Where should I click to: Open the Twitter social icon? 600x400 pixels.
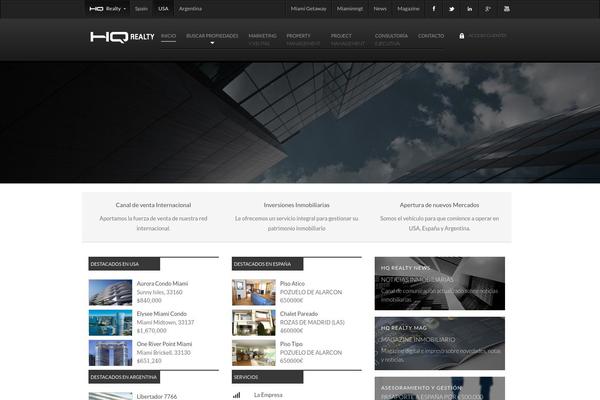[x=452, y=8]
